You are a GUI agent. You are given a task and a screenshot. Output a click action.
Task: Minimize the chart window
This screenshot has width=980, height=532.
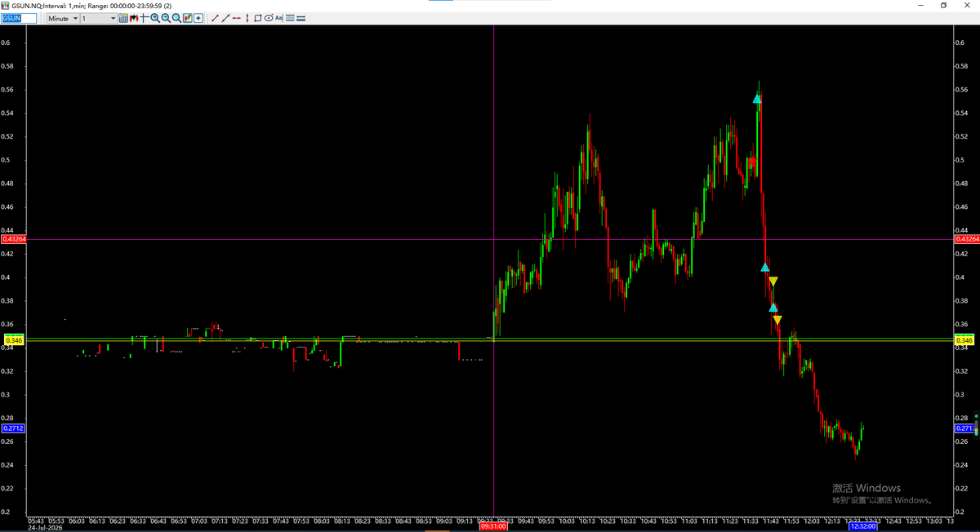click(920, 5)
